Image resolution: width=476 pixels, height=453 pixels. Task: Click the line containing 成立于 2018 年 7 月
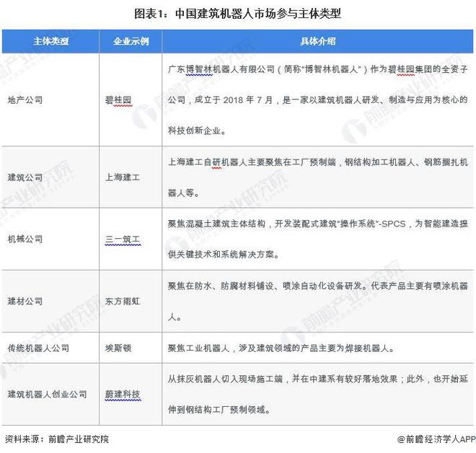tap(317, 100)
